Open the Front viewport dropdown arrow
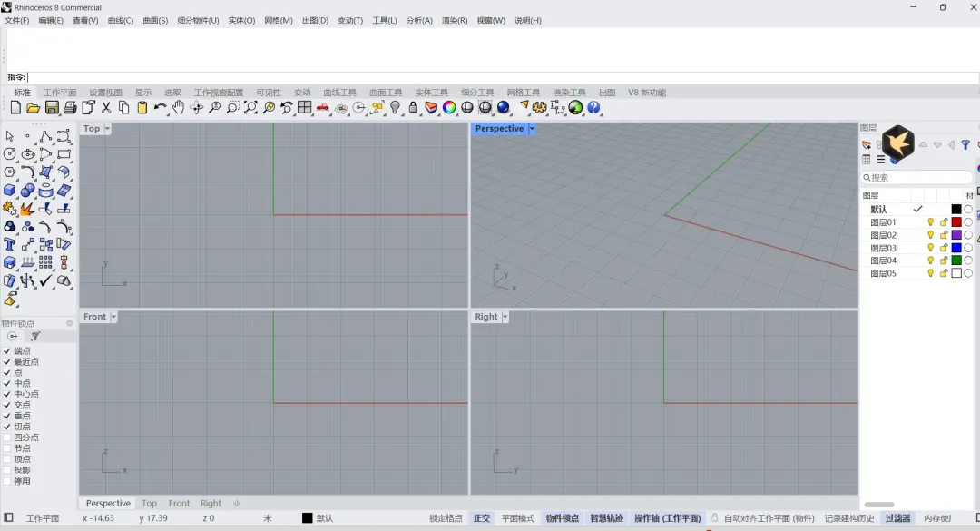The image size is (980, 531). [113, 317]
